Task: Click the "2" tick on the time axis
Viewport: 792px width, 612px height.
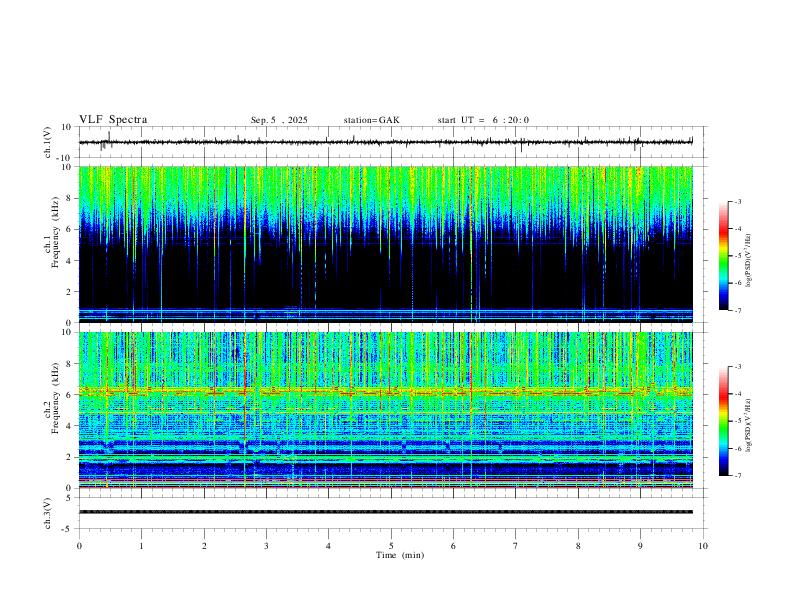Action: coord(204,546)
